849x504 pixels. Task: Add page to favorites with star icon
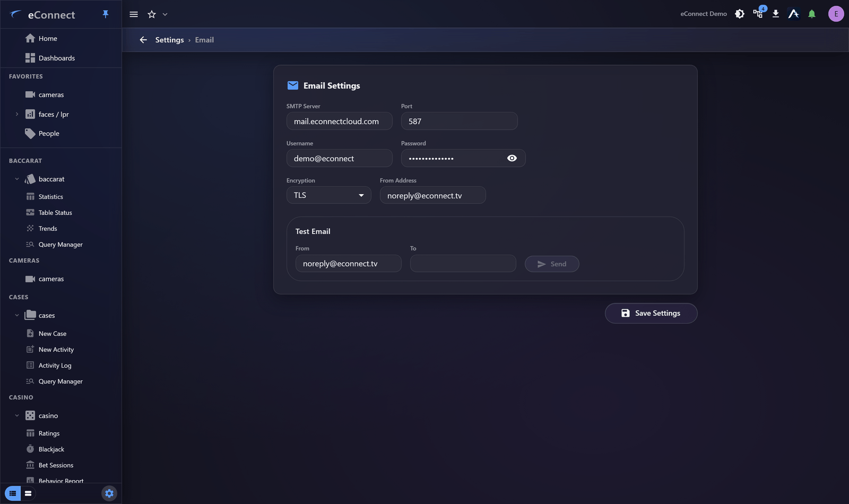point(152,14)
